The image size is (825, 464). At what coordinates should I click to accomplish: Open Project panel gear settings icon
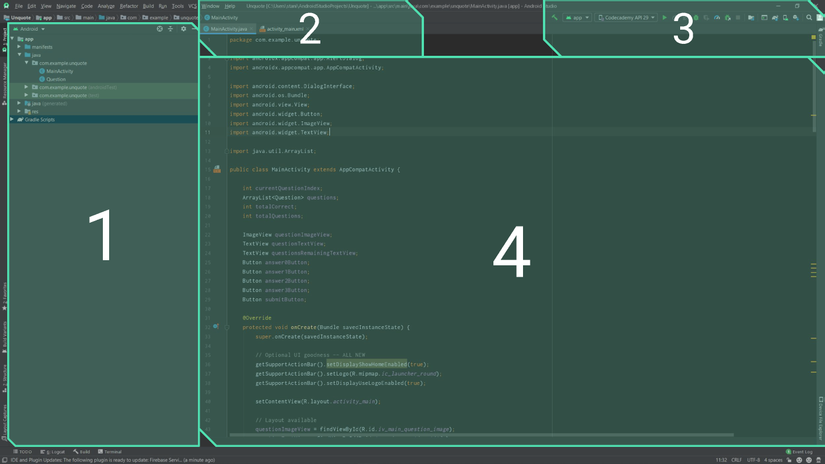click(183, 29)
